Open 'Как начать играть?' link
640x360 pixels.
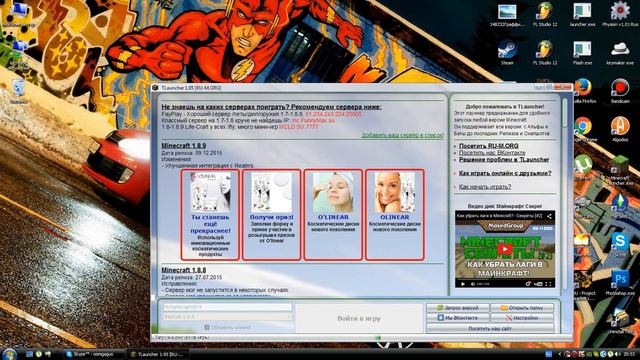(485, 187)
